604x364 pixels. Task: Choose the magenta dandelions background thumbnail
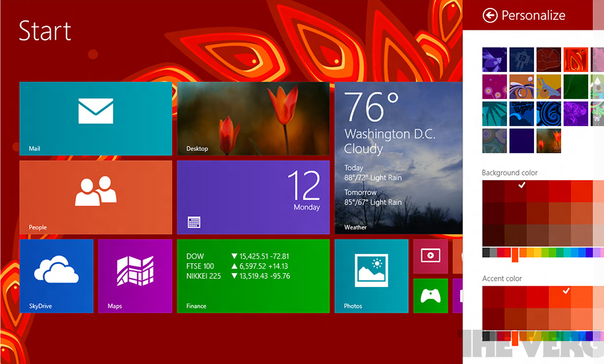[x=495, y=86]
